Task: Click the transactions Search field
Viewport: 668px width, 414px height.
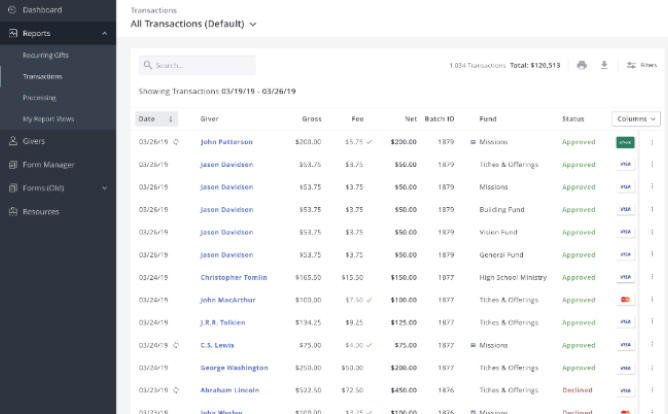Action: (198, 65)
